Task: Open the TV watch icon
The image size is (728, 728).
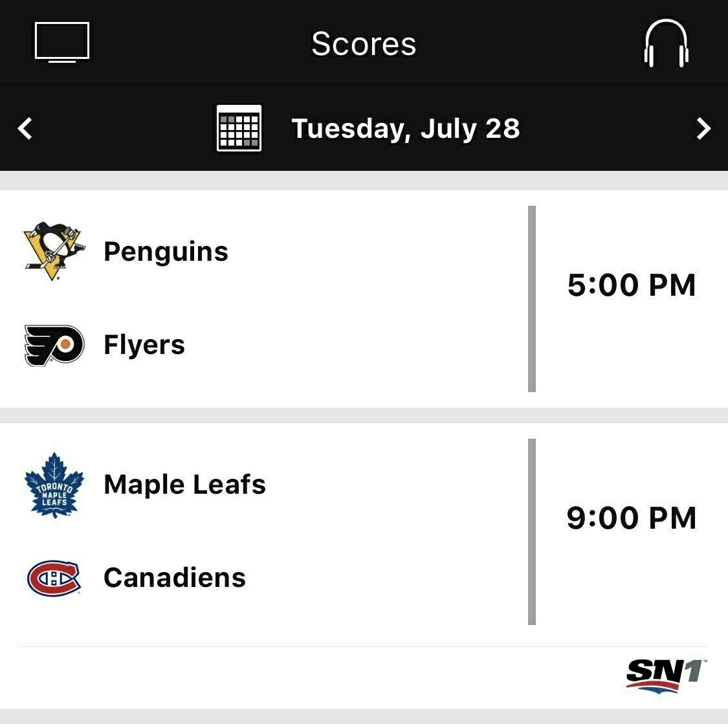Action: click(x=61, y=43)
